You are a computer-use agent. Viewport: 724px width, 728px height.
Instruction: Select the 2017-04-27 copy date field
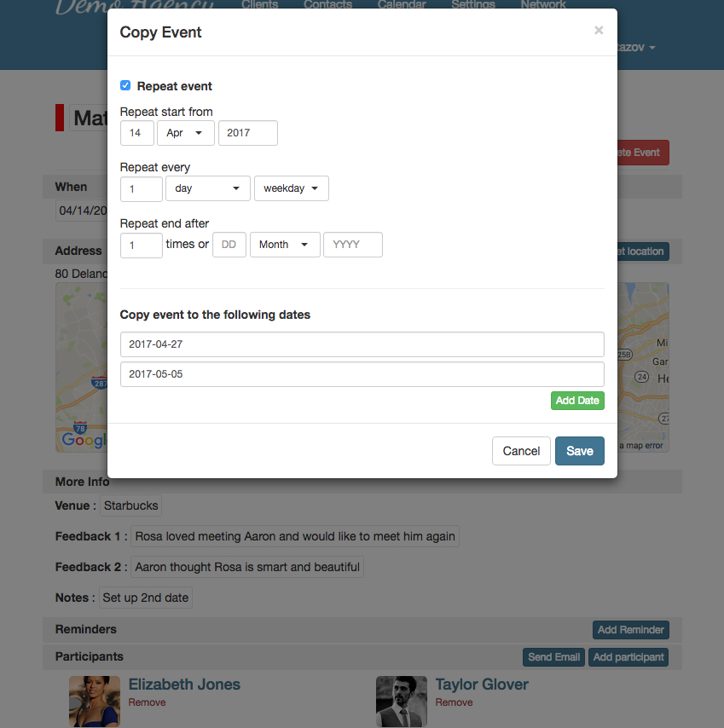[362, 344]
